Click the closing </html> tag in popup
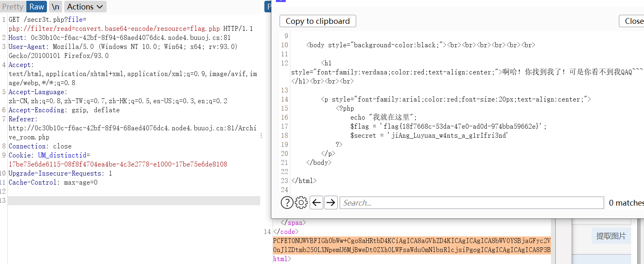 pos(304,181)
